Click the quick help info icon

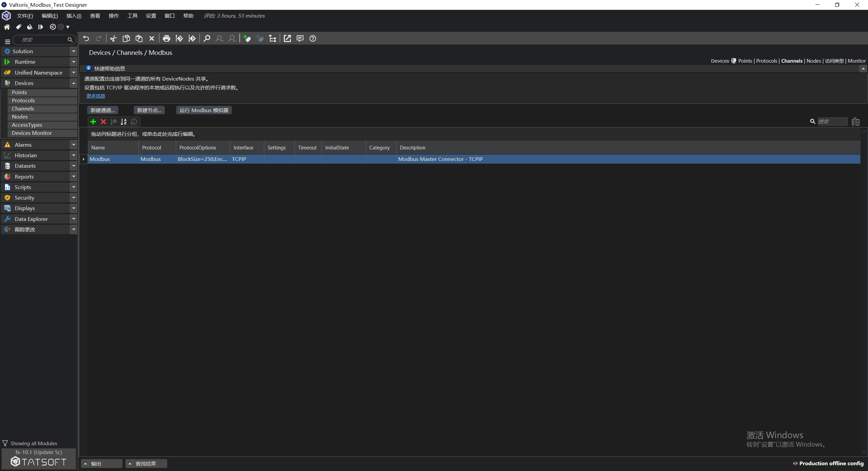click(88, 68)
